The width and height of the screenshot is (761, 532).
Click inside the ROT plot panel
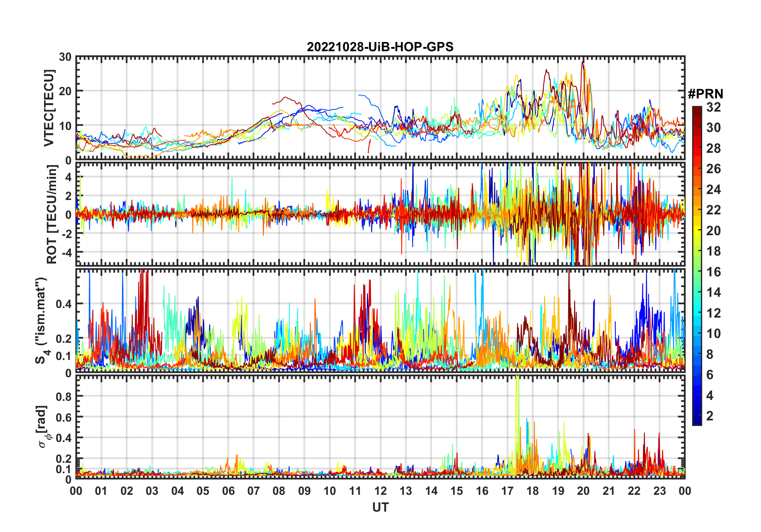[x=380, y=214]
